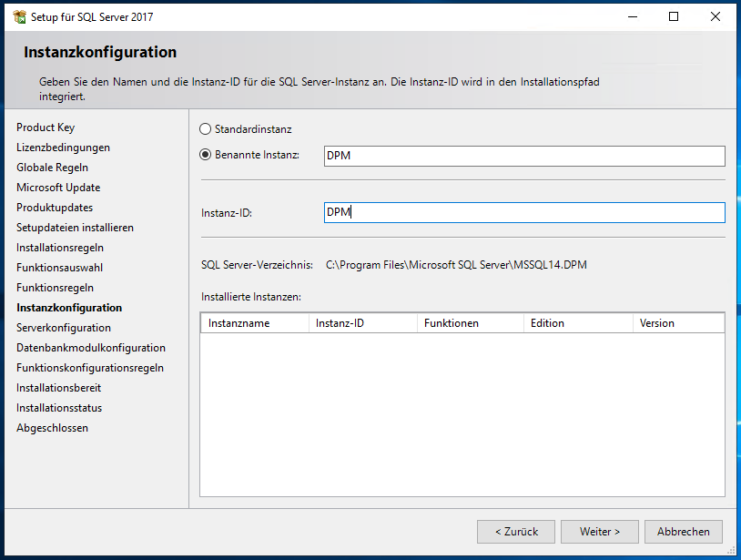This screenshot has width=741, height=560.
Task: Click the SQL Server-Verzeichnis path text
Action: pyautogui.click(x=456, y=265)
